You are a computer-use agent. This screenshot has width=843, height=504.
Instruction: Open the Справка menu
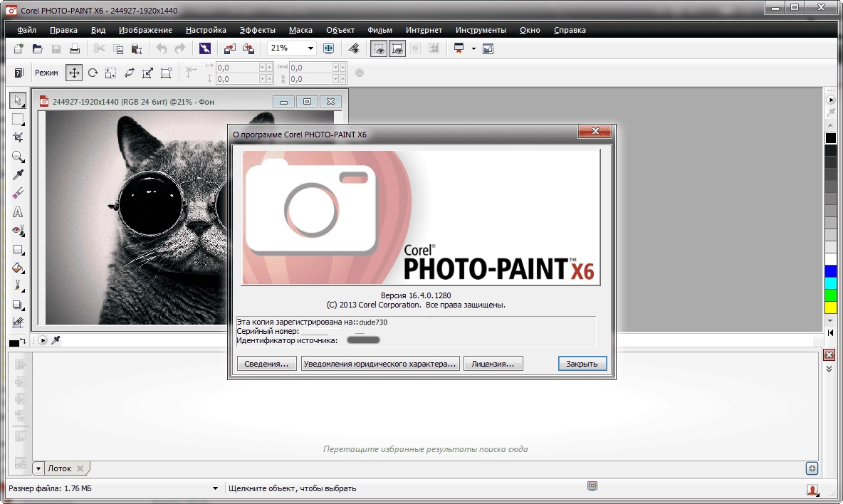tap(570, 30)
